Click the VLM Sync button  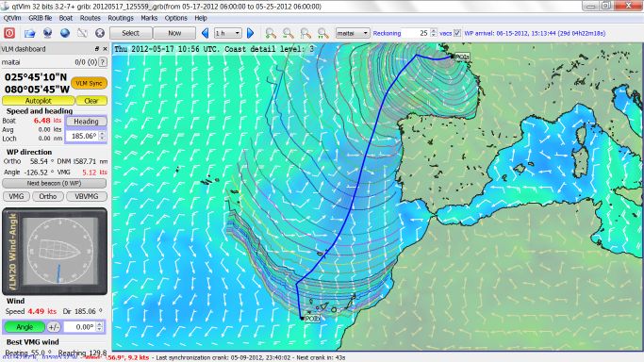pos(90,83)
